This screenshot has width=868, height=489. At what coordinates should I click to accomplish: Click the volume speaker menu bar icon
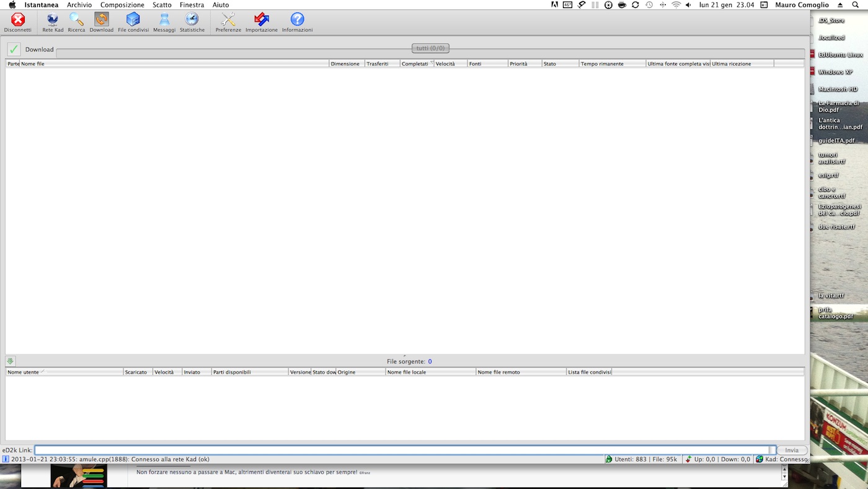688,5
